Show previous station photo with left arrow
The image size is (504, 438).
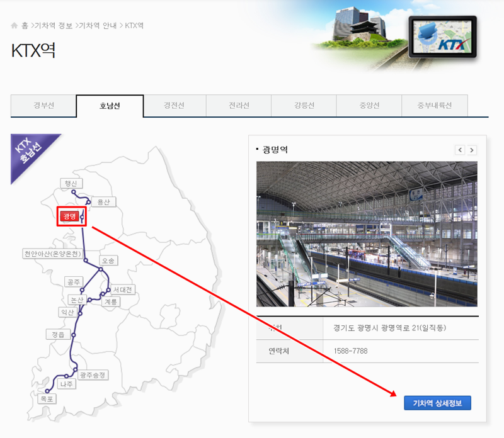coord(460,150)
